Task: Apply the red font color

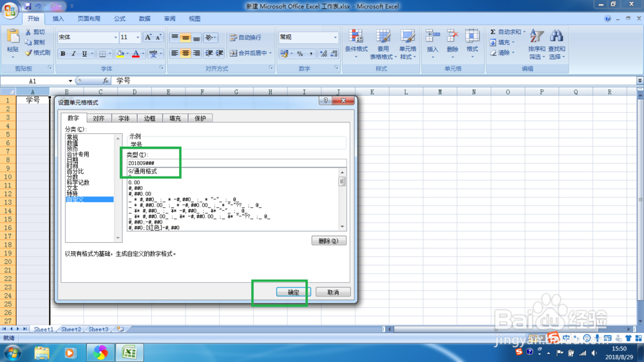Action: (x=135, y=53)
